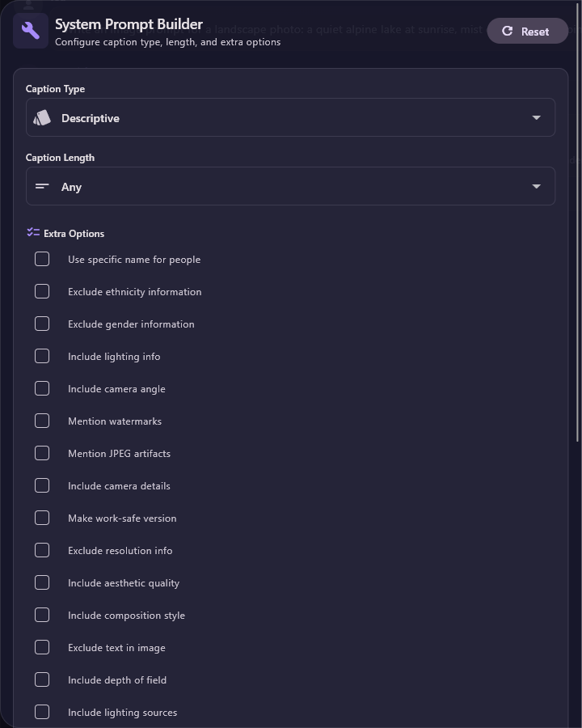Click the Caption Type label
582x728 pixels.
point(55,89)
